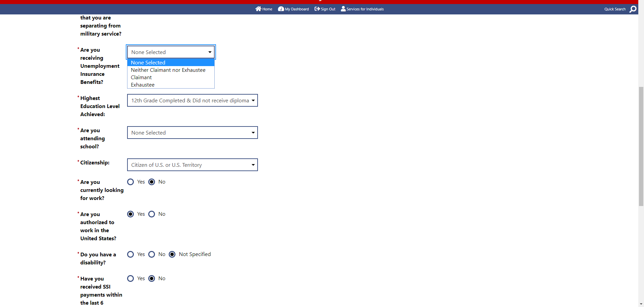The height and width of the screenshot is (307, 644).
Task: Select Yes for currently looking for work
Action: 130,182
